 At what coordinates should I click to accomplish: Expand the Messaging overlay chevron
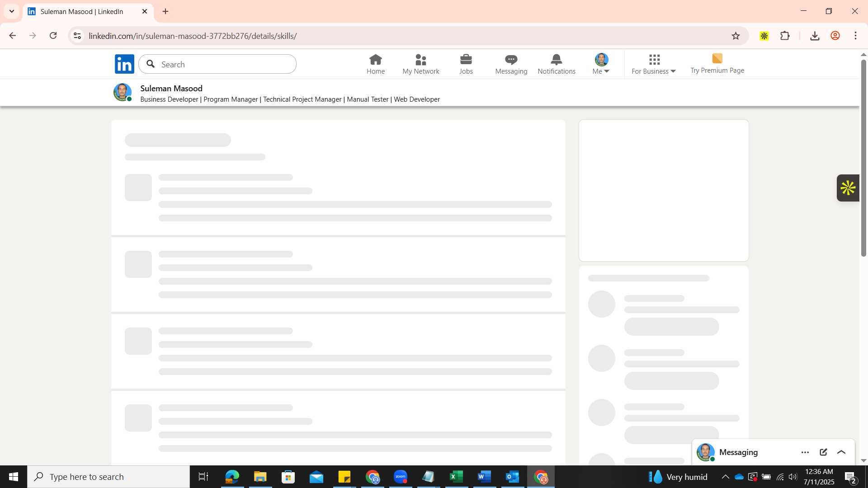(841, 452)
